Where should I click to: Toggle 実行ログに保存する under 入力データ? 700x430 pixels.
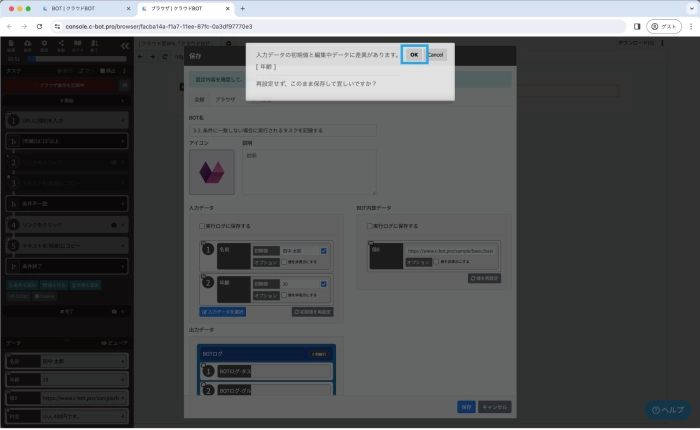click(202, 226)
